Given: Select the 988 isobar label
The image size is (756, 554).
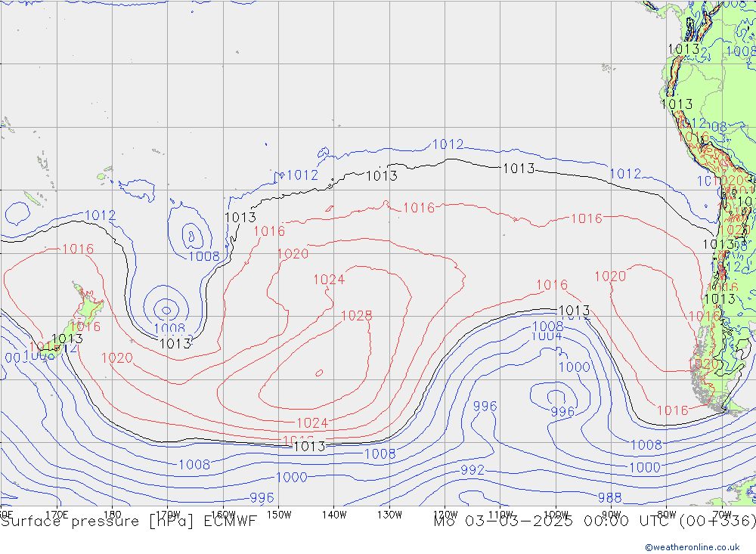Looking at the screenshot, I should tap(609, 497).
